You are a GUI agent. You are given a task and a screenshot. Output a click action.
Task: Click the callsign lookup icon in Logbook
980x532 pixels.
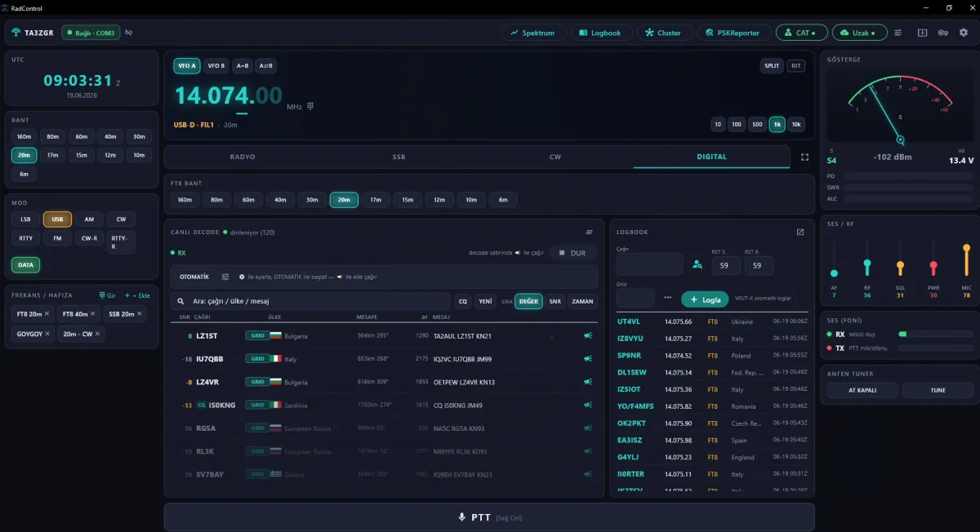[x=697, y=264]
